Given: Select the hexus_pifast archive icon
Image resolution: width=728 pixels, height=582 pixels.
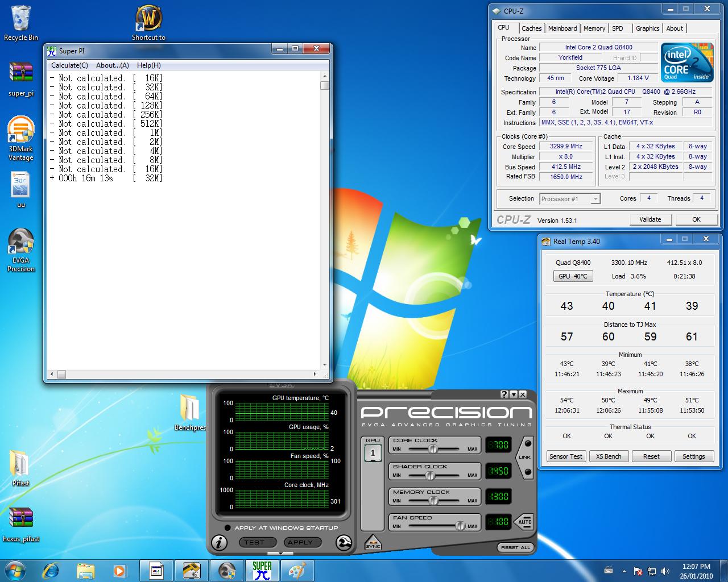Looking at the screenshot, I should click(x=21, y=524).
